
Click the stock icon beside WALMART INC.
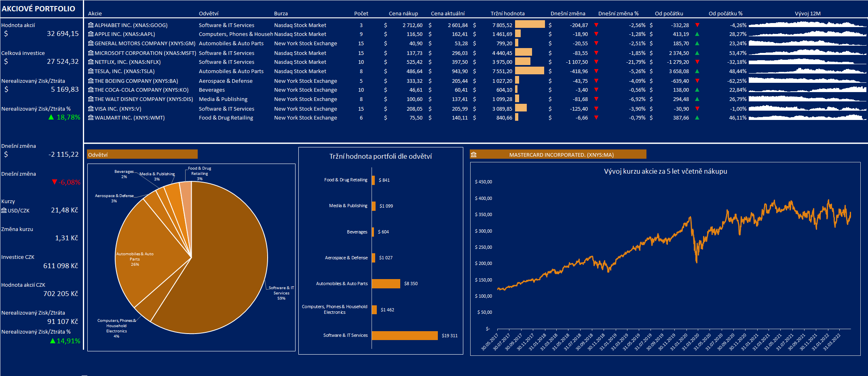click(x=91, y=118)
